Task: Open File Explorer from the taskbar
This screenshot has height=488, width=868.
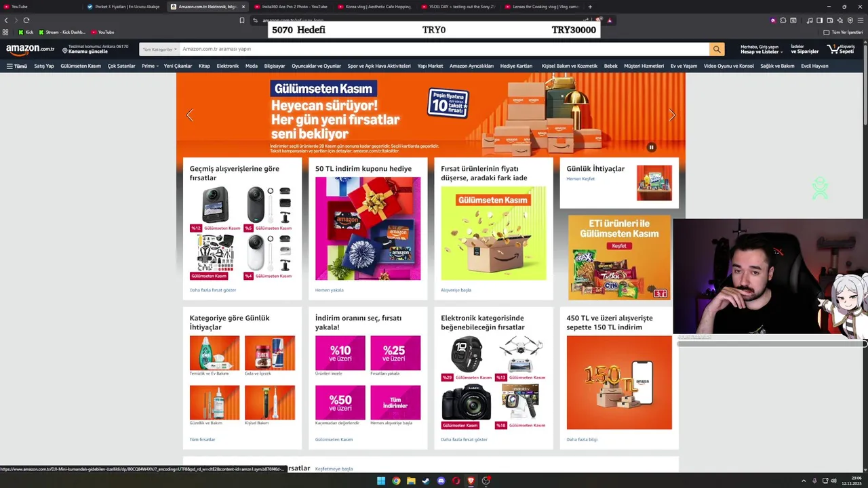Action: tap(411, 481)
